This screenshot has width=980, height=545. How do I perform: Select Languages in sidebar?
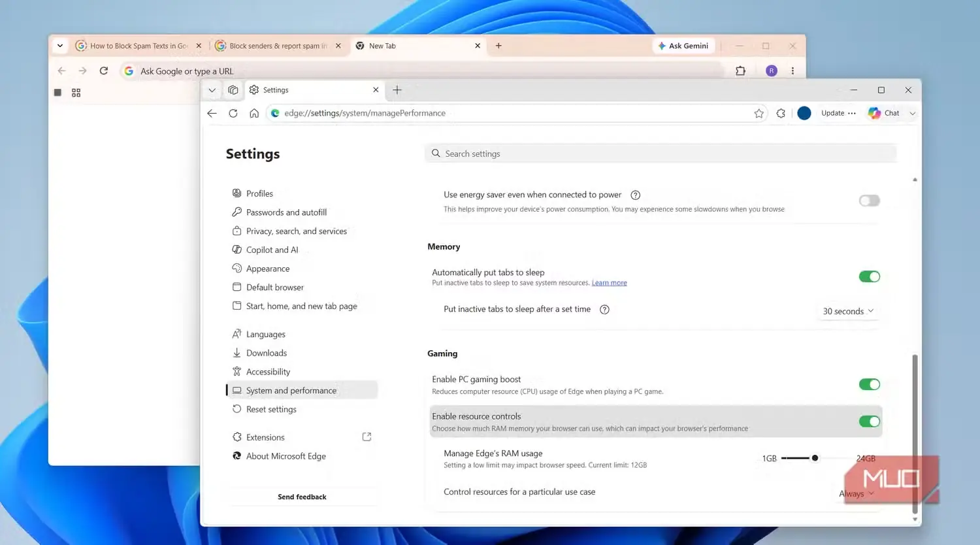pos(259,334)
